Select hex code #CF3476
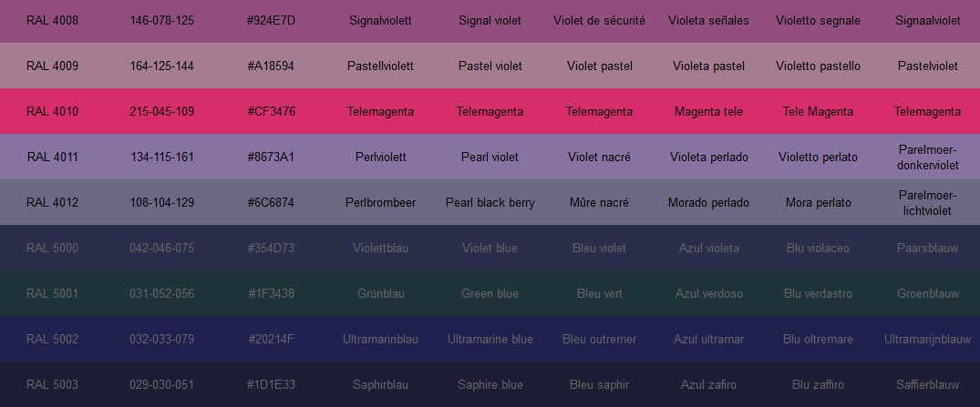The image size is (980, 407). 271,111
